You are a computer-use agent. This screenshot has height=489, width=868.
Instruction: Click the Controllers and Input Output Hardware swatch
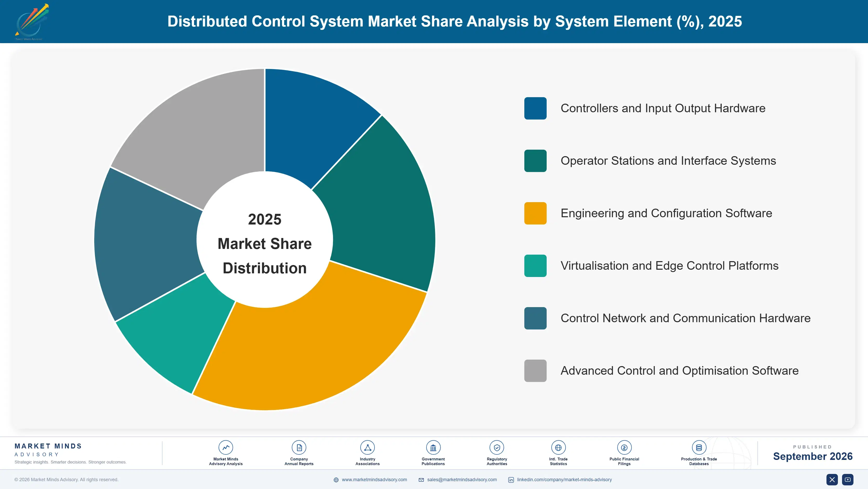coord(535,108)
